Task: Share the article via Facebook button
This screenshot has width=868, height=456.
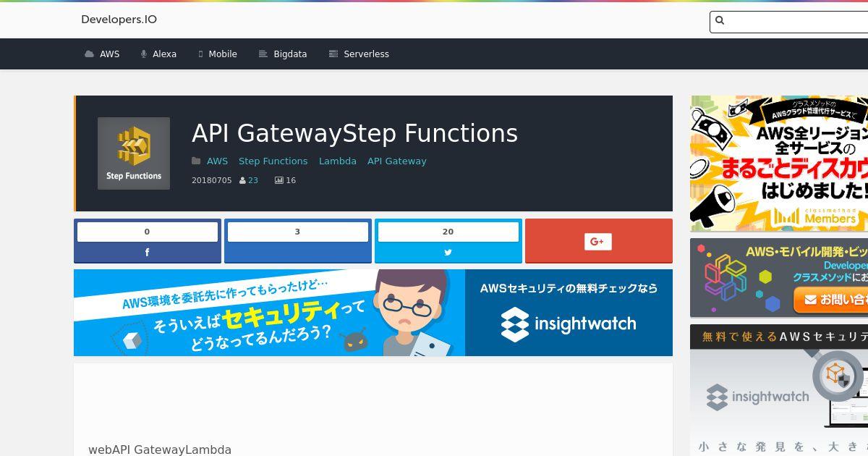Action: (148, 253)
